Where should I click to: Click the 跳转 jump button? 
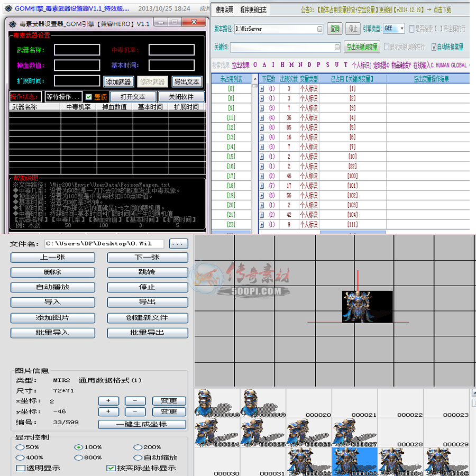click(x=148, y=272)
